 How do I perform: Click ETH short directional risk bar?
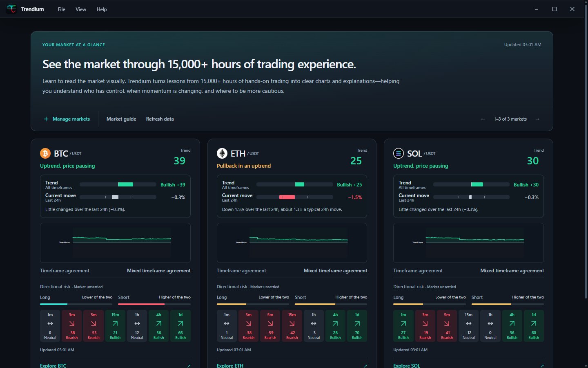[331, 304]
